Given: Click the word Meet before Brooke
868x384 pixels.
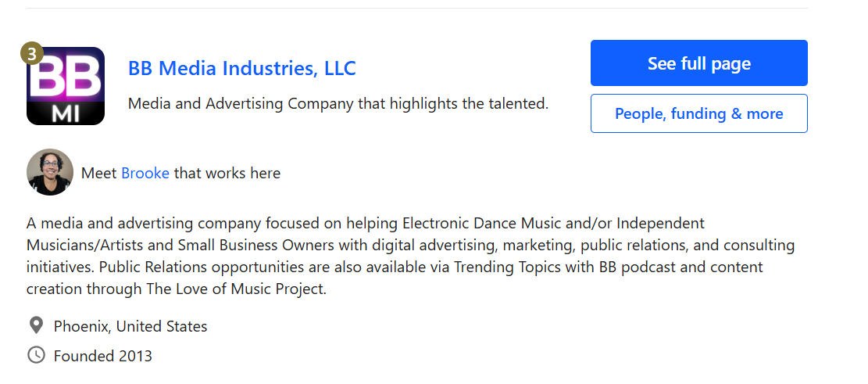Looking at the screenshot, I should [99, 173].
